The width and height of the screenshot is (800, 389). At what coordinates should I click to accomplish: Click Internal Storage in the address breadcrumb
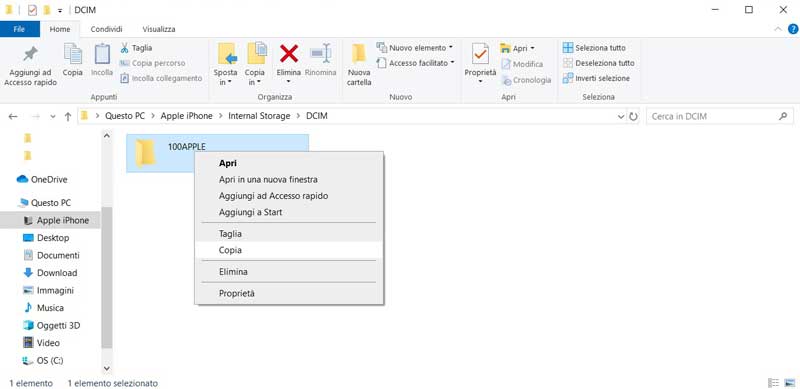259,116
